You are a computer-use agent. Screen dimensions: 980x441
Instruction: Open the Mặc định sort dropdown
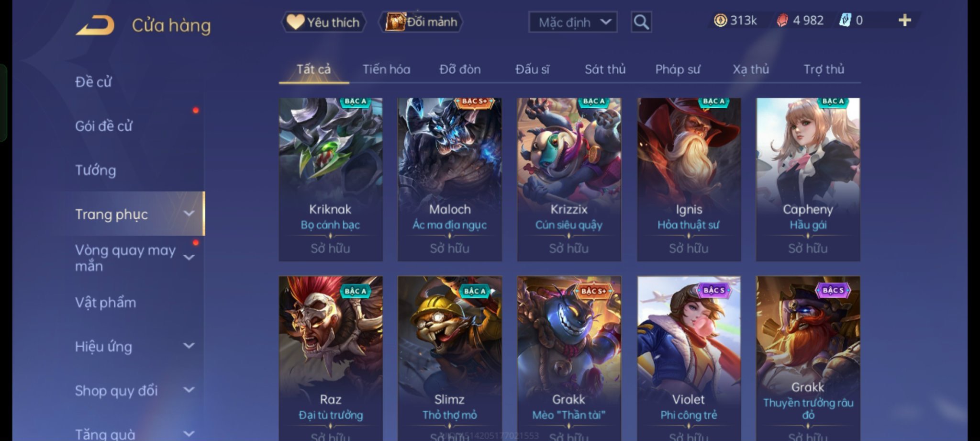tap(573, 22)
